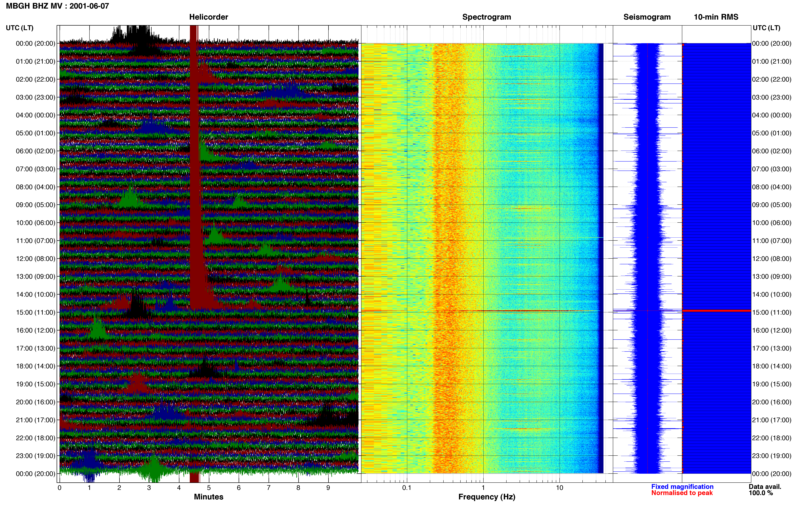The image size is (812, 508).
Task: Click the left 04:00 (00:00) time label
Action: (35, 115)
